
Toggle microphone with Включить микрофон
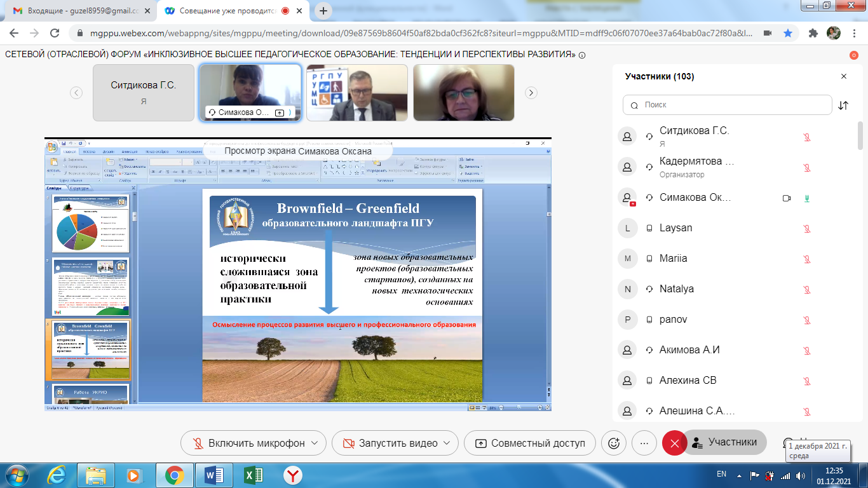tap(249, 444)
